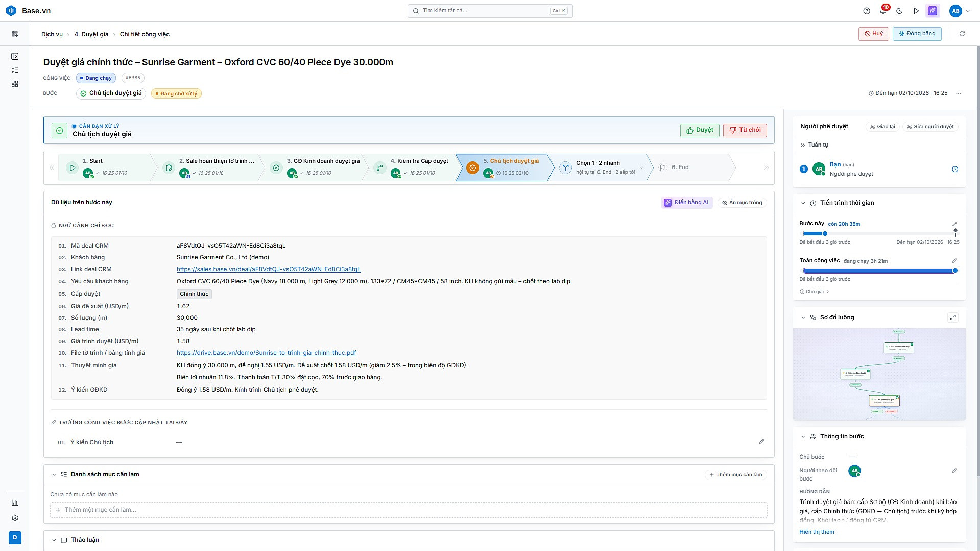Click the Thêm một mục cần làm input
980x551 pixels.
tap(409, 510)
